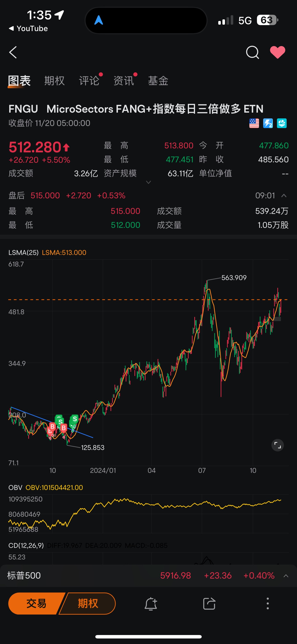Open the 评论 tab

(x=89, y=81)
